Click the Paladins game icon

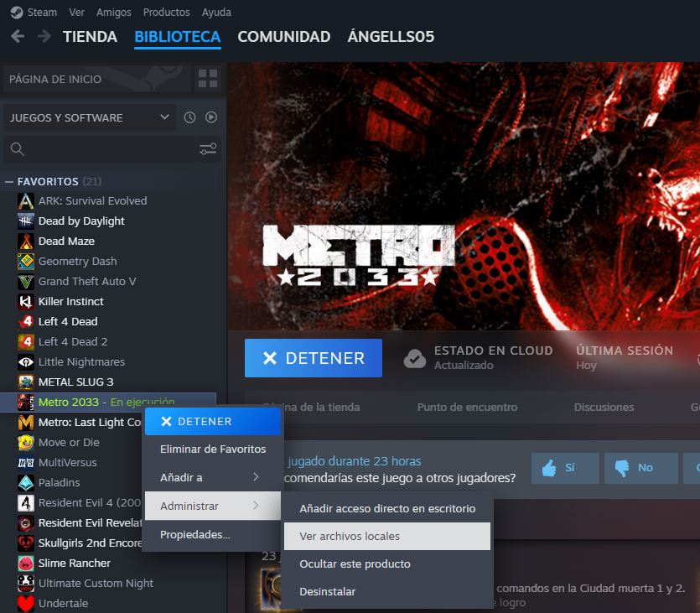[x=26, y=483]
